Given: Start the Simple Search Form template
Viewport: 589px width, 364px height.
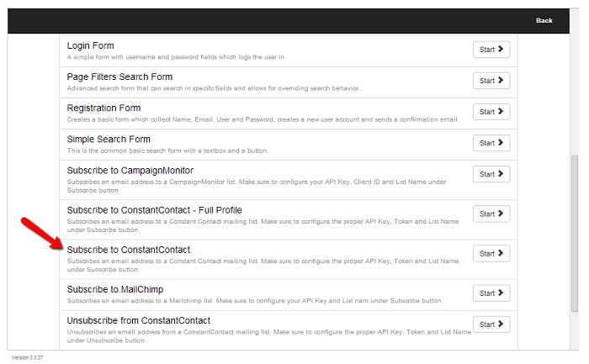Looking at the screenshot, I should 491,143.
